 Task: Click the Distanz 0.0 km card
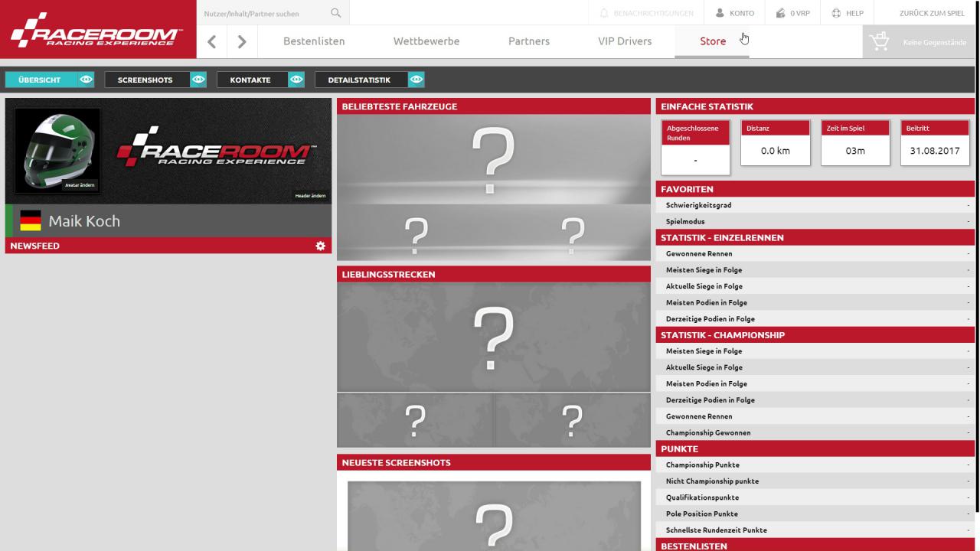776,142
